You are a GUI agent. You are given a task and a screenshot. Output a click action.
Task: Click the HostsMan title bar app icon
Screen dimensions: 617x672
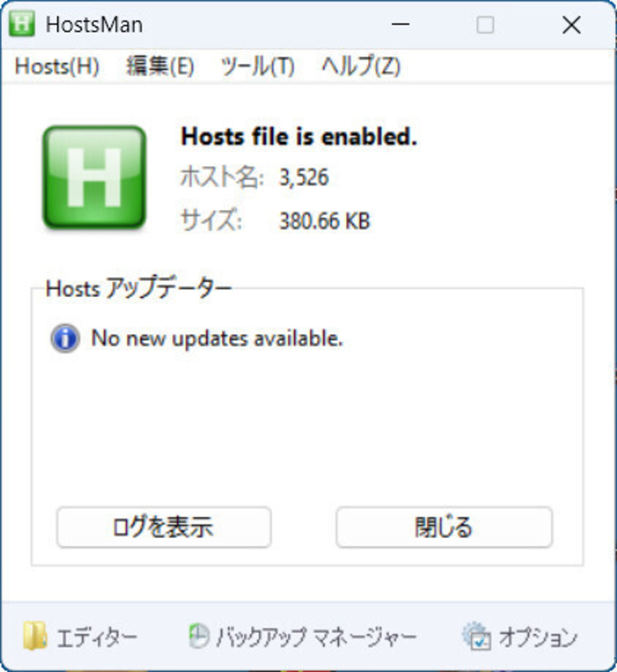click(21, 24)
